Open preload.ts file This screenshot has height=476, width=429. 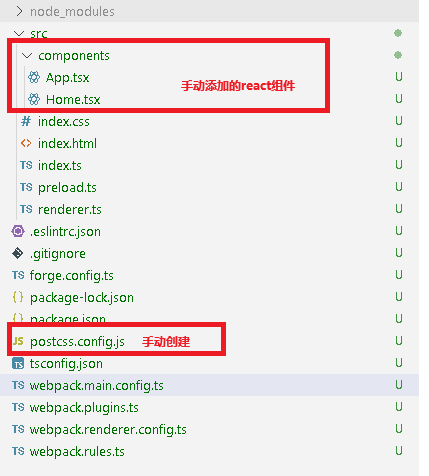coord(67,188)
